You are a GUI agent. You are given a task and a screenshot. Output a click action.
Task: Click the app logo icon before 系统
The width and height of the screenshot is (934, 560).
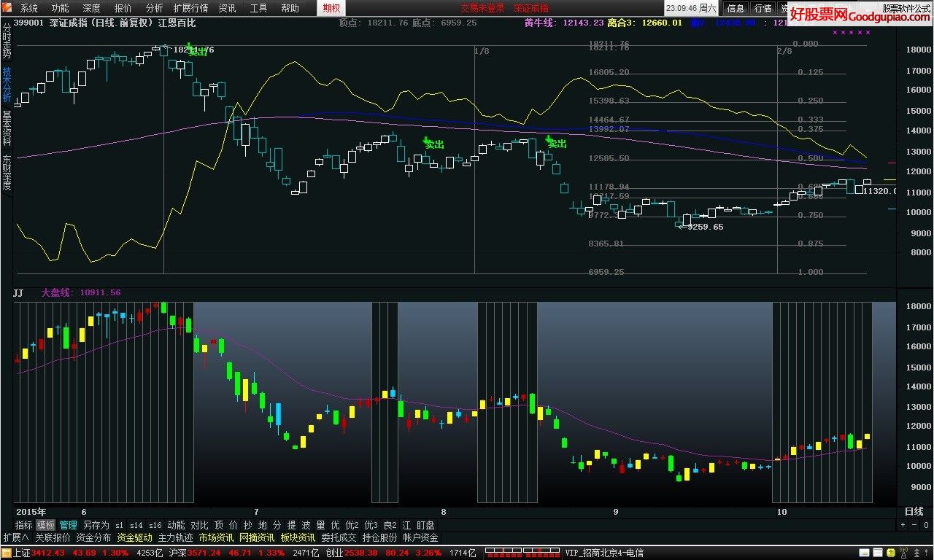point(7,8)
